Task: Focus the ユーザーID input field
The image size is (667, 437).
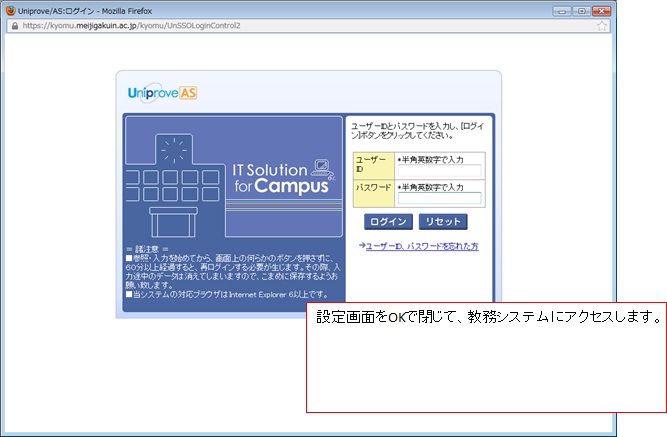Action: [439, 171]
